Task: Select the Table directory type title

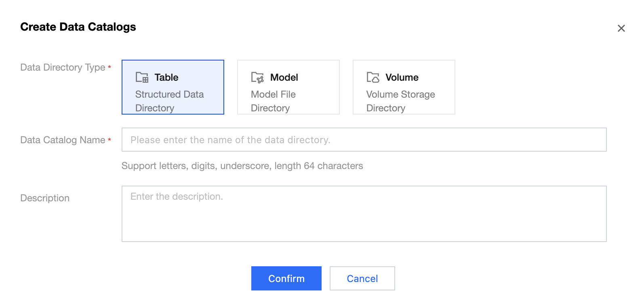Action: [x=166, y=77]
